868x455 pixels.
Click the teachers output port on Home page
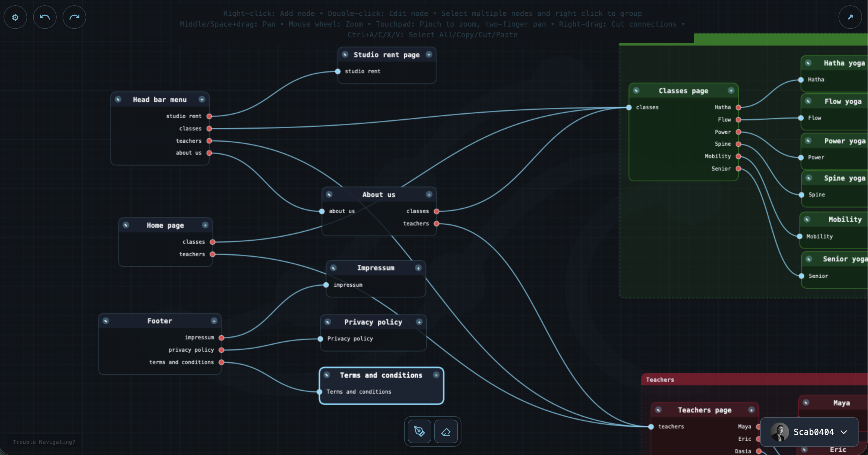tap(213, 254)
